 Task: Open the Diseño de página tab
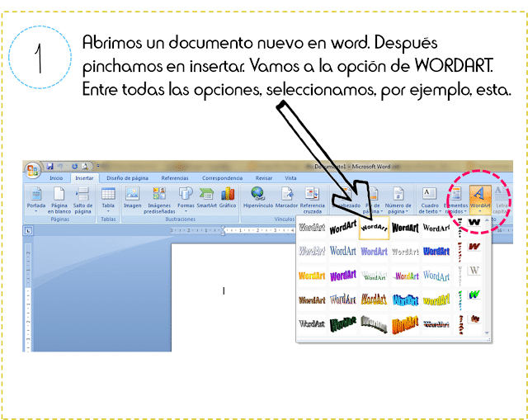point(127,178)
